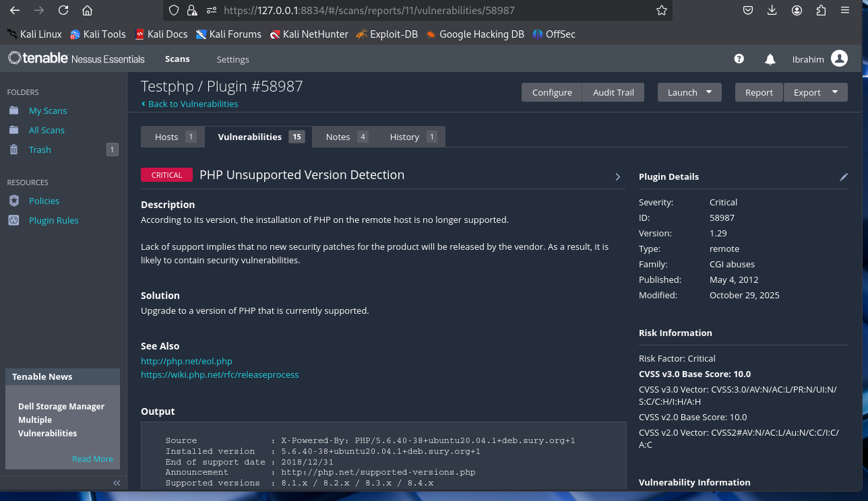868x501 pixels.
Task: Open the browser downloads icon
Action: (x=772, y=10)
